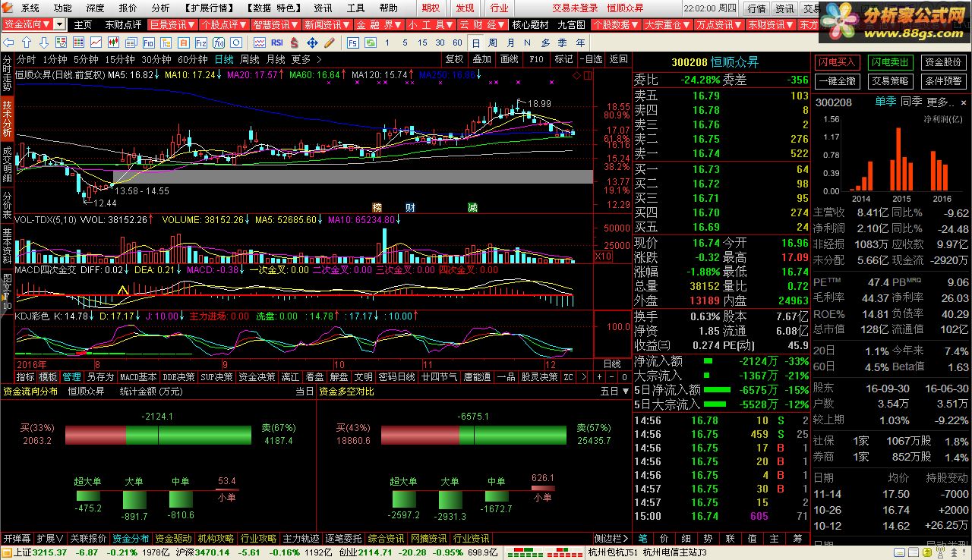Open the 工具 menu
The image size is (972, 560).
(x=355, y=8)
